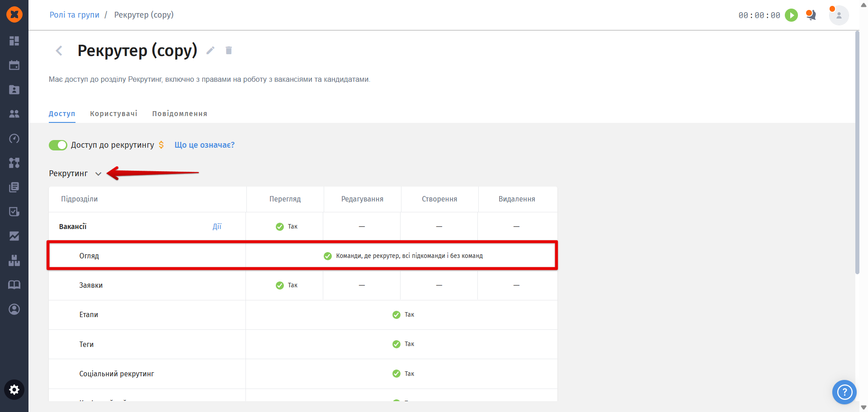Go to the Ролі та групи breadcrumb
Viewport: 868px width, 412px height.
coord(75,15)
